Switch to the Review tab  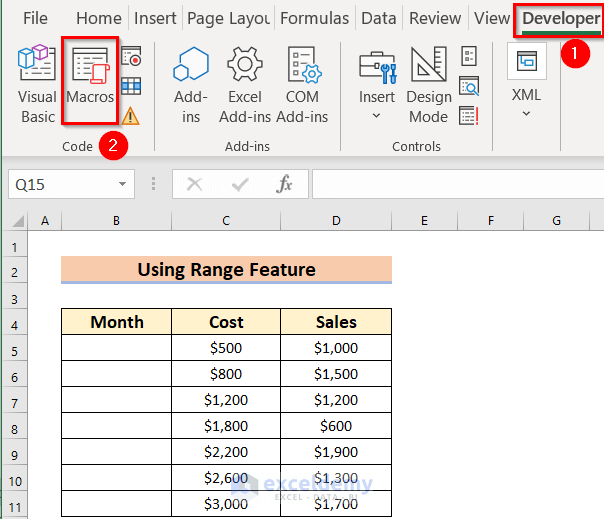435,18
